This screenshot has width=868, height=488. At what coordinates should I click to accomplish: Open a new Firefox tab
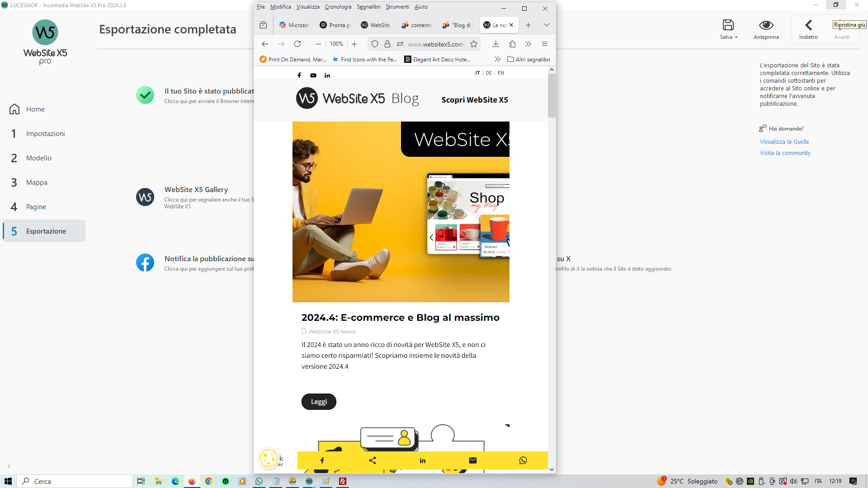tap(528, 25)
